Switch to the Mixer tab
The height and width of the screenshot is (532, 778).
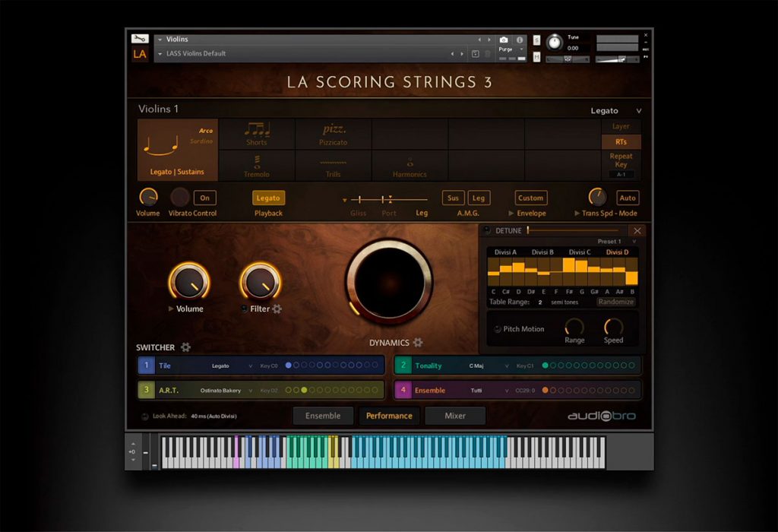tap(455, 416)
